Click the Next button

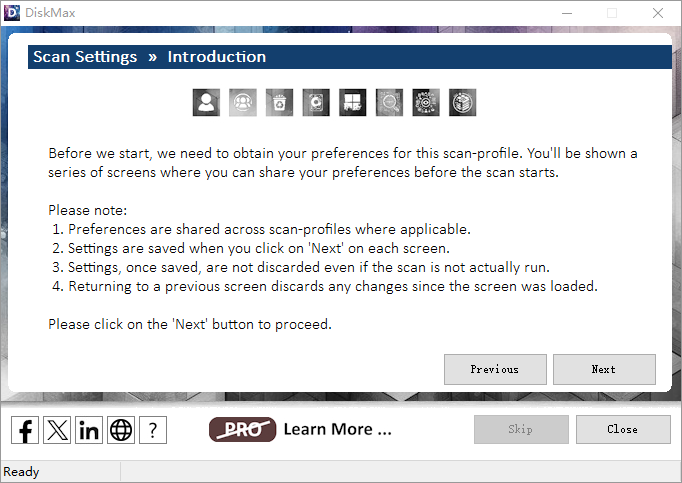tap(604, 369)
